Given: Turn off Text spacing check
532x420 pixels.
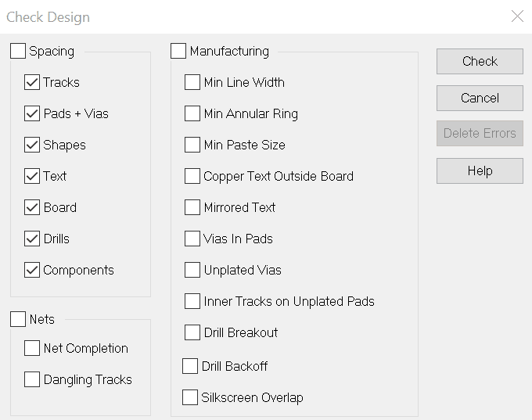Looking at the screenshot, I should tap(32, 176).
